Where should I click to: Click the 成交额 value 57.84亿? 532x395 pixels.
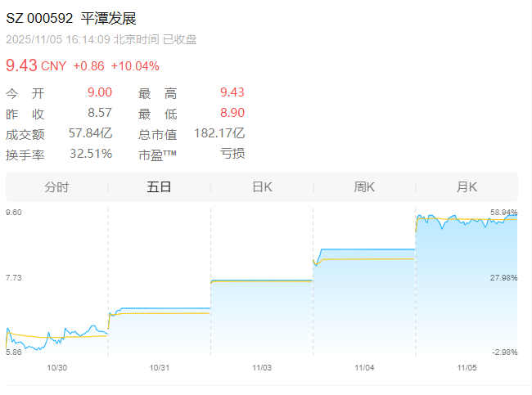pos(90,133)
